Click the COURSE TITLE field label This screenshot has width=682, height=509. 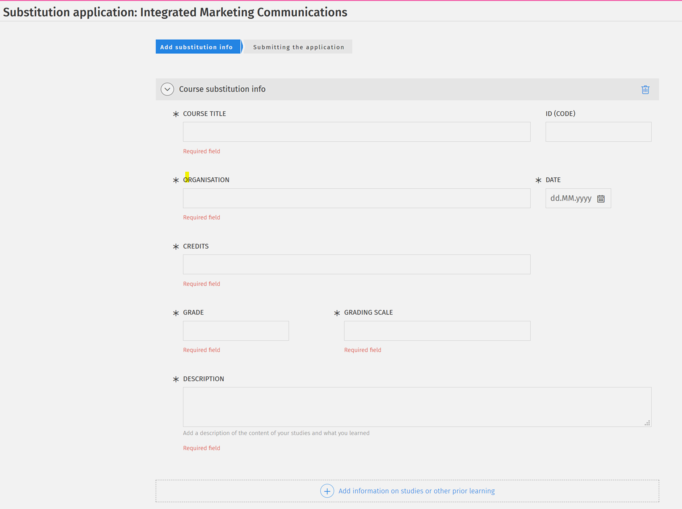(204, 114)
